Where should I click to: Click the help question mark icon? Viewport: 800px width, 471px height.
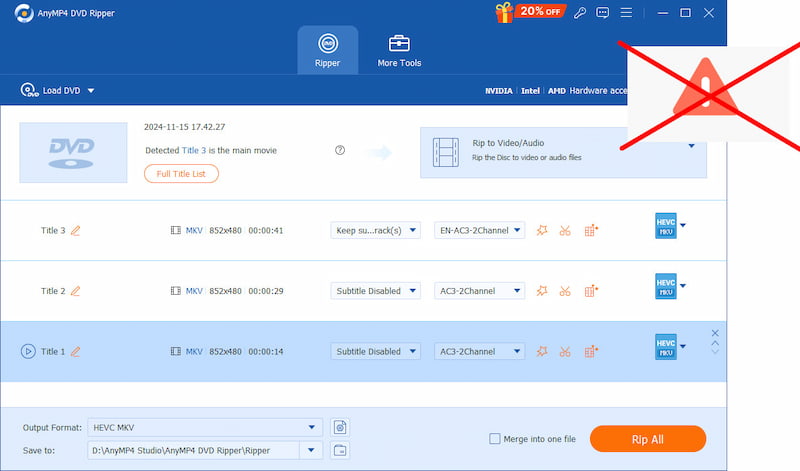point(340,150)
